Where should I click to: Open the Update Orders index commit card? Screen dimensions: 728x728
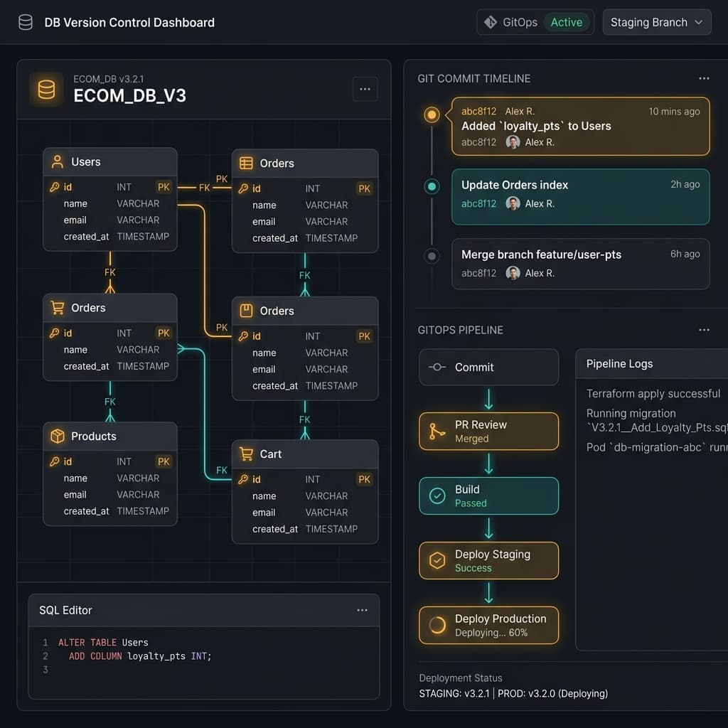click(x=580, y=197)
